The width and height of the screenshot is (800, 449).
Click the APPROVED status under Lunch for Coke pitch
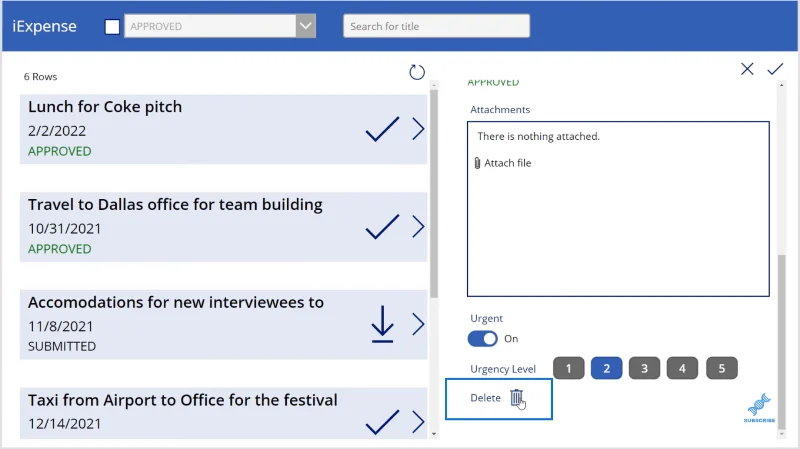point(59,151)
